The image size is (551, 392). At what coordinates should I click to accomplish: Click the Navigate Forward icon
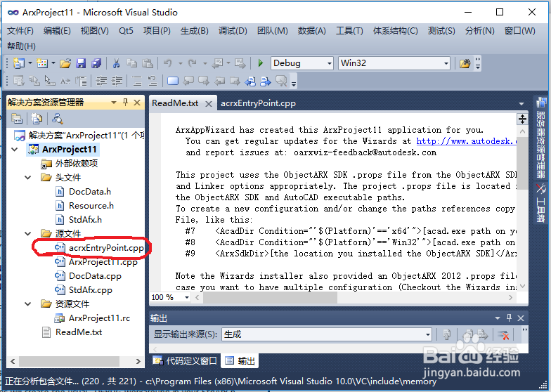(240, 63)
